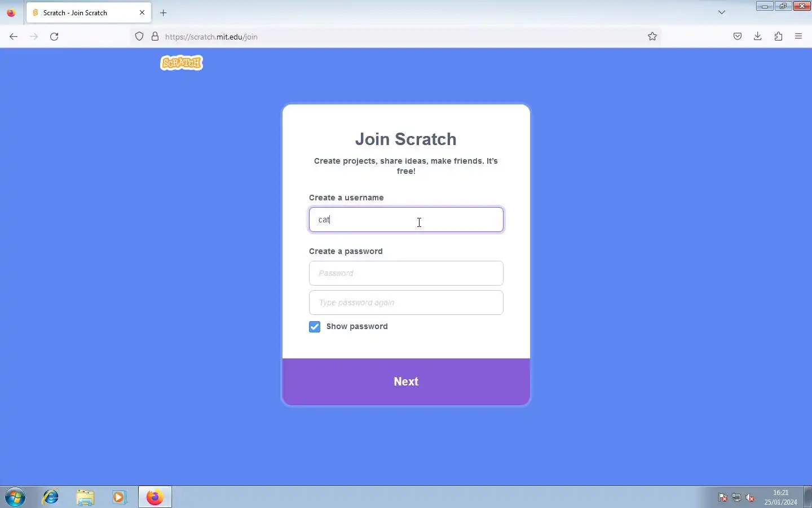Open a new browser tab
This screenshot has width=812, height=508.
pyautogui.click(x=164, y=12)
